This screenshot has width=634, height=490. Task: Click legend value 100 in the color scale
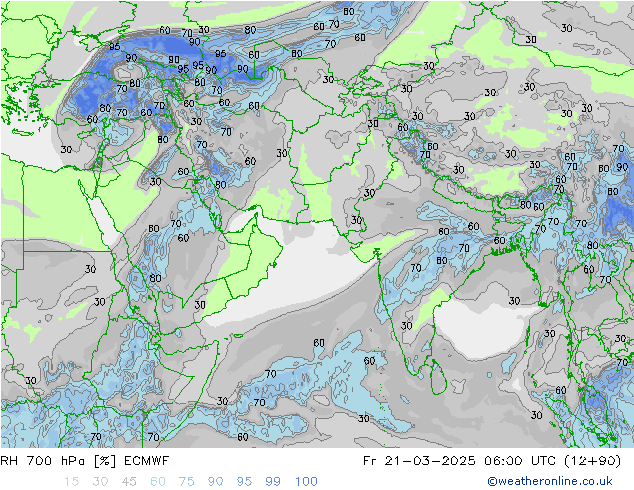306,482
